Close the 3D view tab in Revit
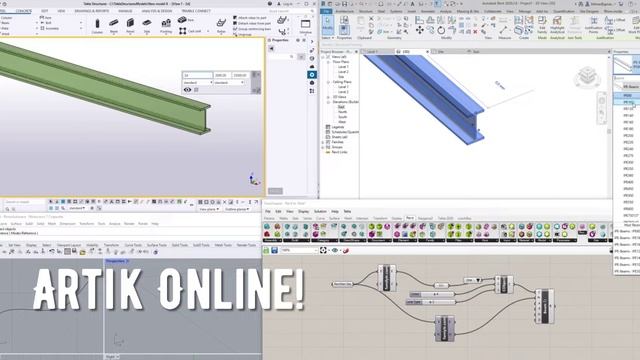The height and width of the screenshot is (360, 640). pos(427,52)
